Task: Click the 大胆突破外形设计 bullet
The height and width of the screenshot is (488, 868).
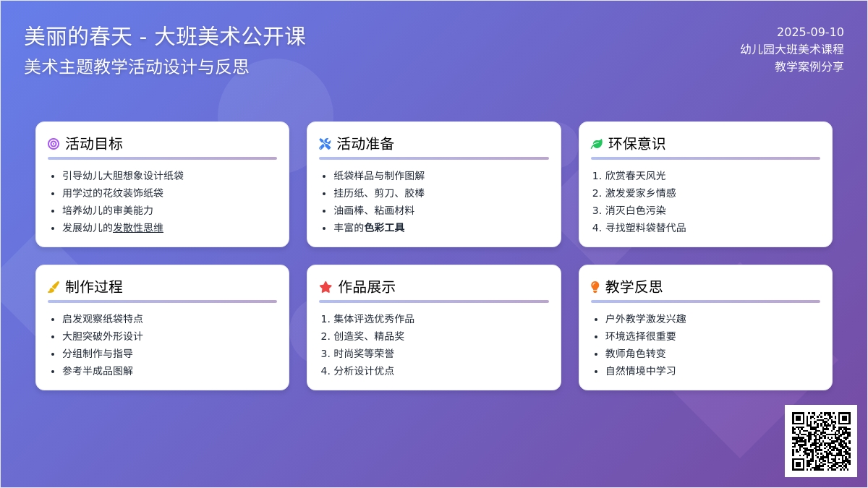Action: coord(103,336)
